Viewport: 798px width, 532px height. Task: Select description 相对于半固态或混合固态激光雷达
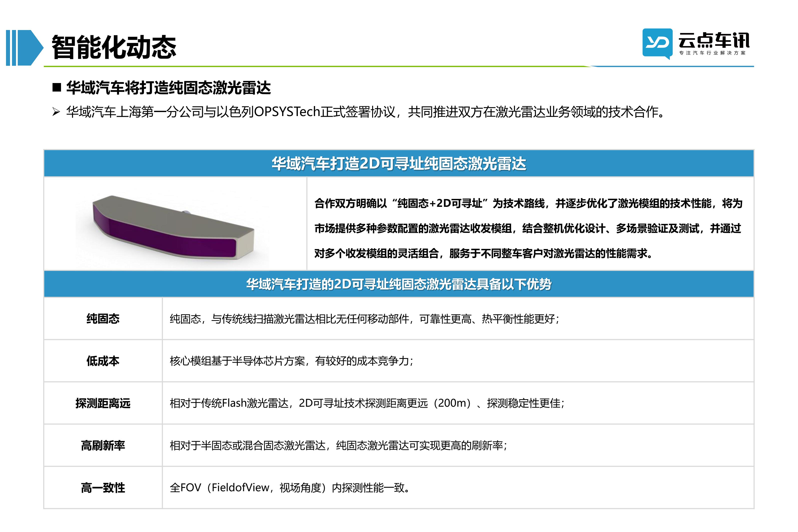338,445
